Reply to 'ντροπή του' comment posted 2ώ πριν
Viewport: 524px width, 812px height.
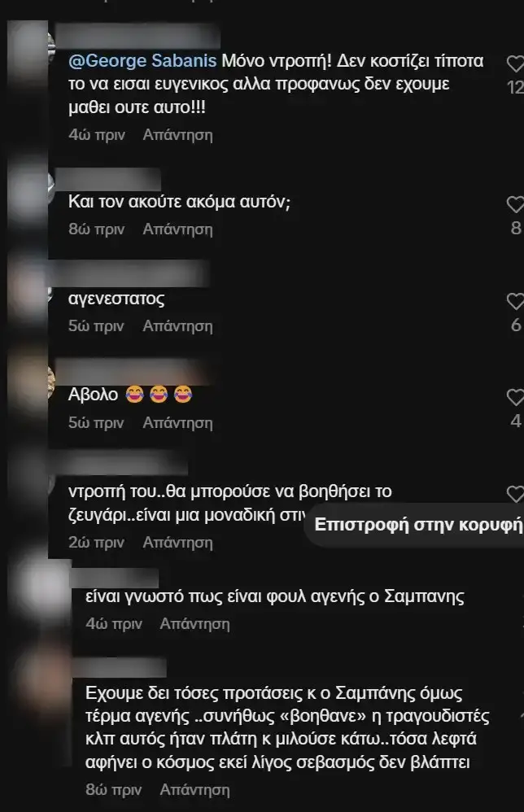point(177,542)
